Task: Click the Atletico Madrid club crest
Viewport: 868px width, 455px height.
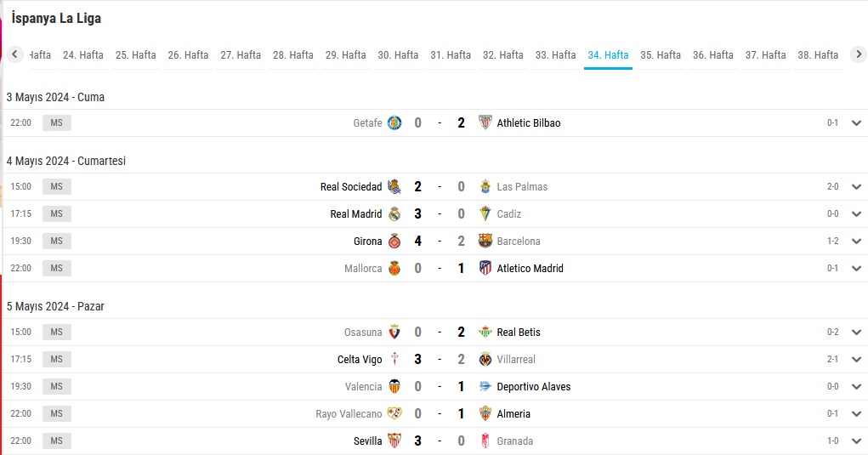Action: pos(485,268)
